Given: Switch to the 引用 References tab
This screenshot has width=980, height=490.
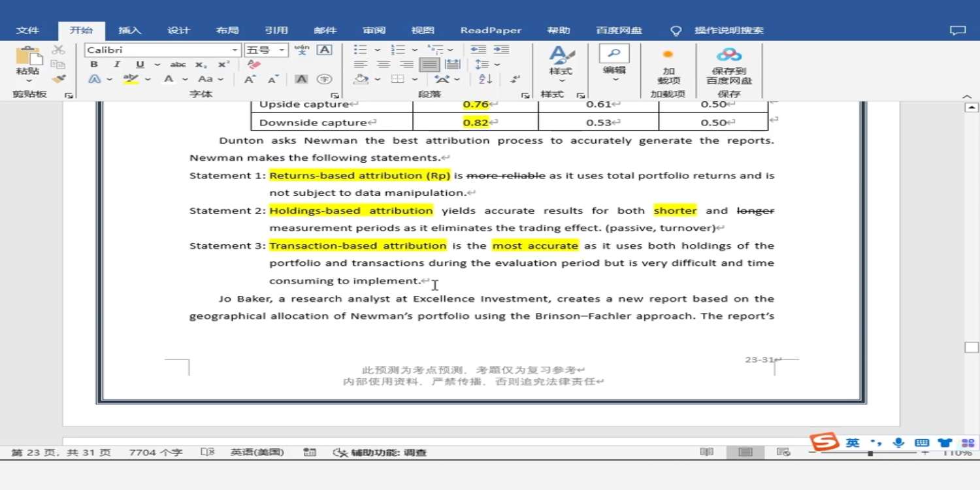Looking at the screenshot, I should (276, 31).
